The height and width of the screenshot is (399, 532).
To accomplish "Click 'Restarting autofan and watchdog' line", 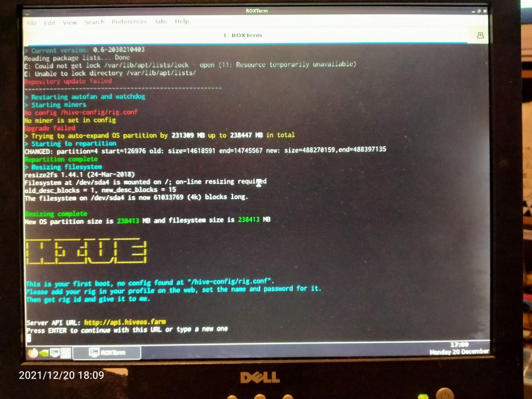I will pyautogui.click(x=85, y=97).
